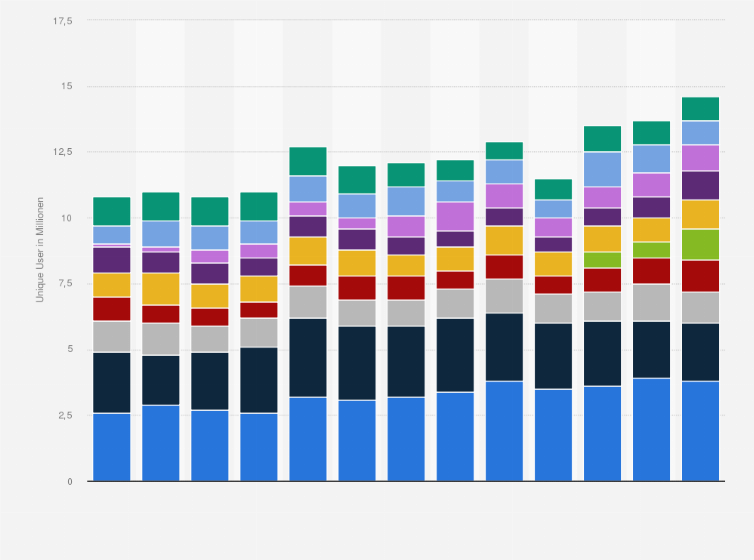Click the '10' y-axis label
Viewport: 754px width, 560px height.
[67, 218]
